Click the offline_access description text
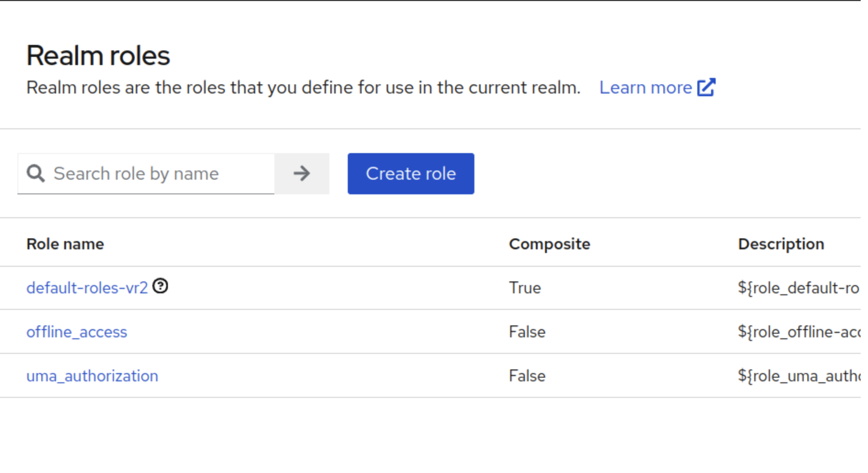 (798, 332)
